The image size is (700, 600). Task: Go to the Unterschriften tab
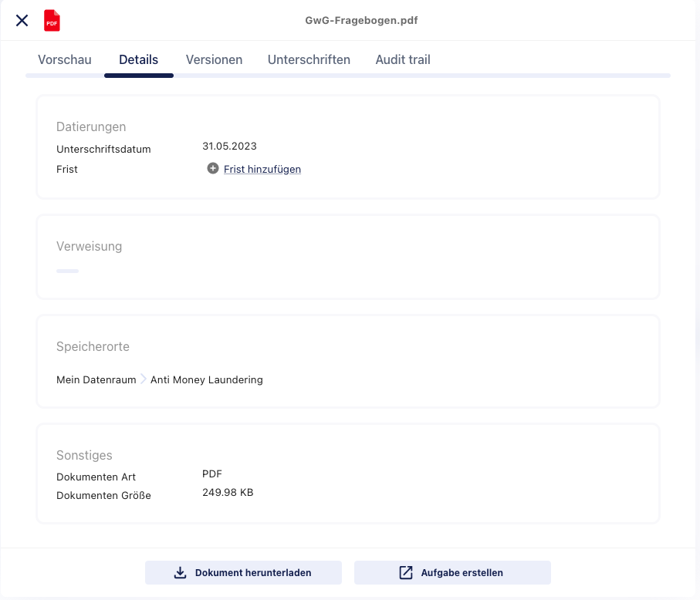point(309,60)
